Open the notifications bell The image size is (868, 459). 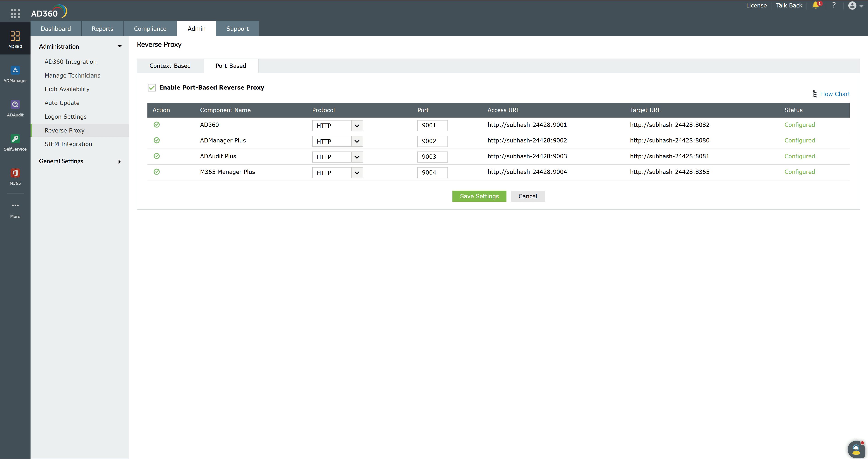click(x=816, y=5)
